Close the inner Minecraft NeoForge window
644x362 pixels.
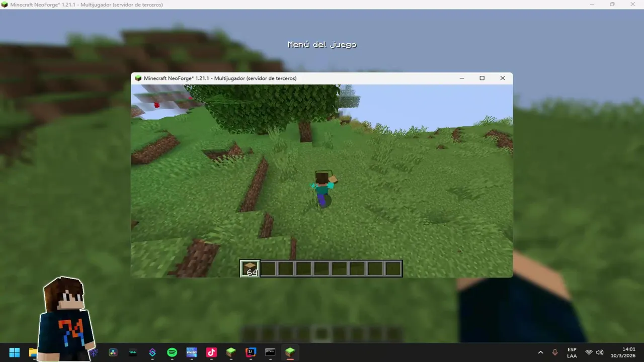coord(502,78)
